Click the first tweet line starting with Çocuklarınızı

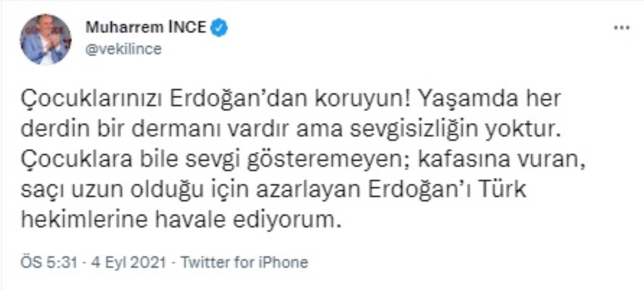(x=290, y=100)
